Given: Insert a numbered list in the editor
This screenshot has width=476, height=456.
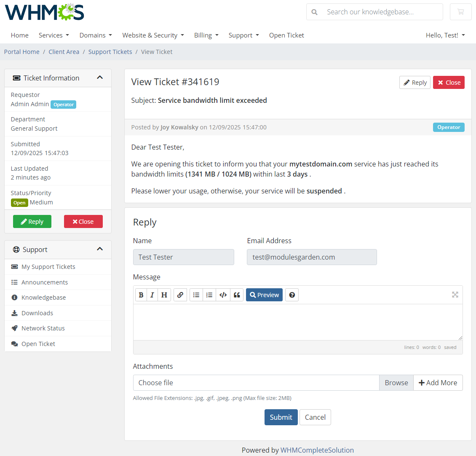Looking at the screenshot, I should point(209,295).
